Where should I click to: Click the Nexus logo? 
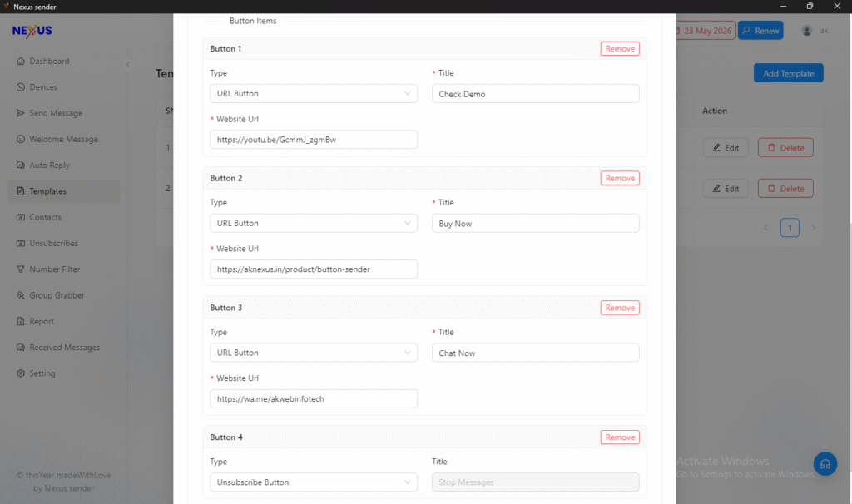(x=32, y=31)
